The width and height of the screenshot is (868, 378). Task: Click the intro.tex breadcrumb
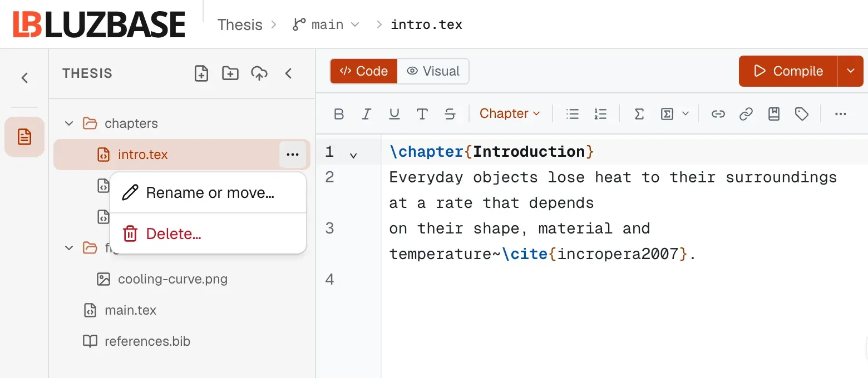426,24
